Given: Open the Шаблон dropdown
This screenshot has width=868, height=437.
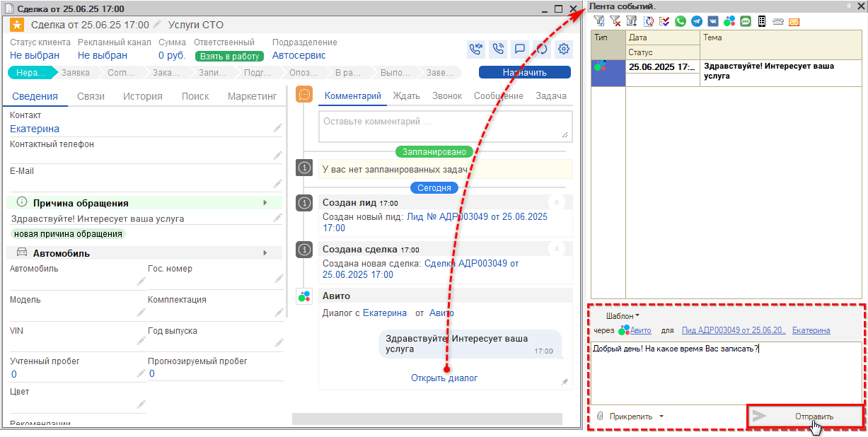Looking at the screenshot, I should point(623,316).
